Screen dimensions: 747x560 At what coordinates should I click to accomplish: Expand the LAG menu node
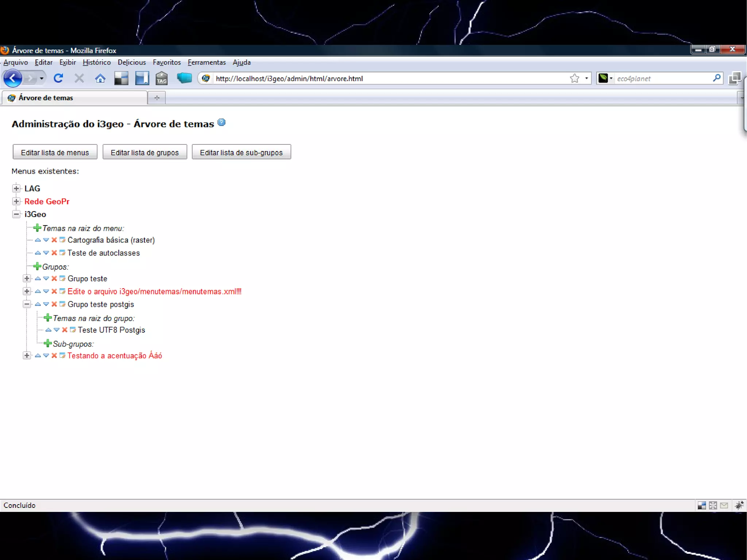coord(16,189)
